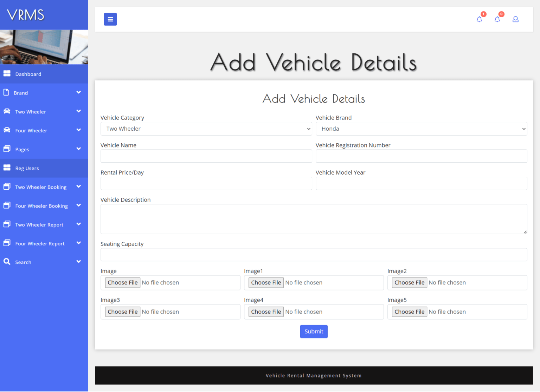This screenshot has width=540, height=392.
Task: Click the notification bell showing 1 alert
Action: coord(479,19)
